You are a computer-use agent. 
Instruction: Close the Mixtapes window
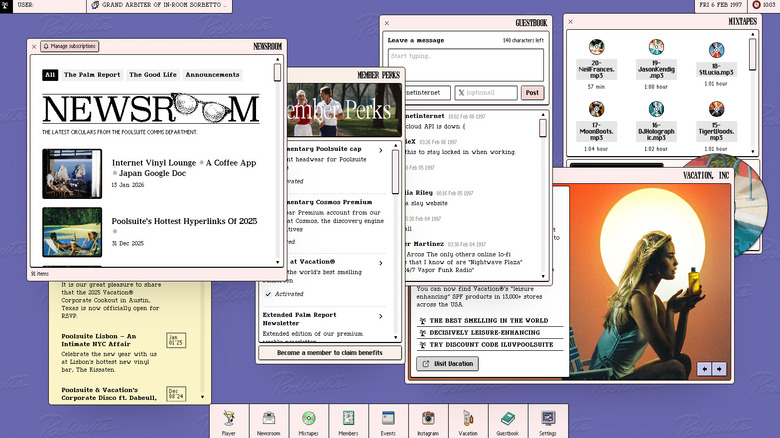point(570,21)
